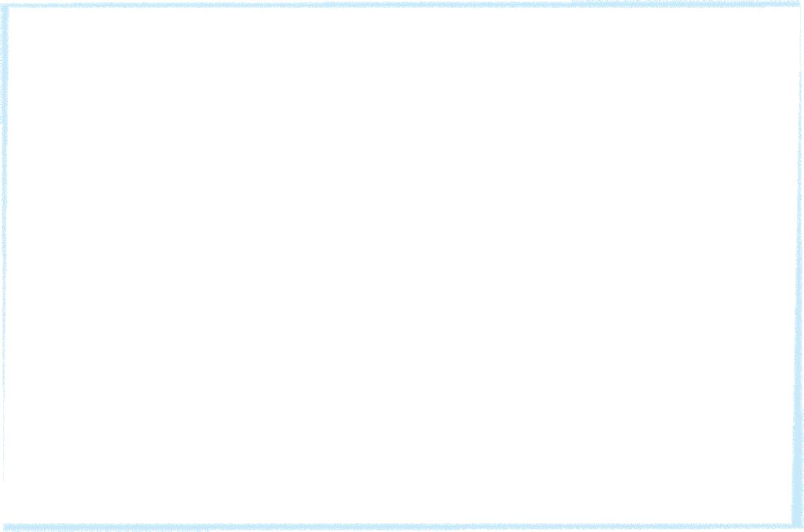Click the midpoint of the left blue border

coord(4,266)
